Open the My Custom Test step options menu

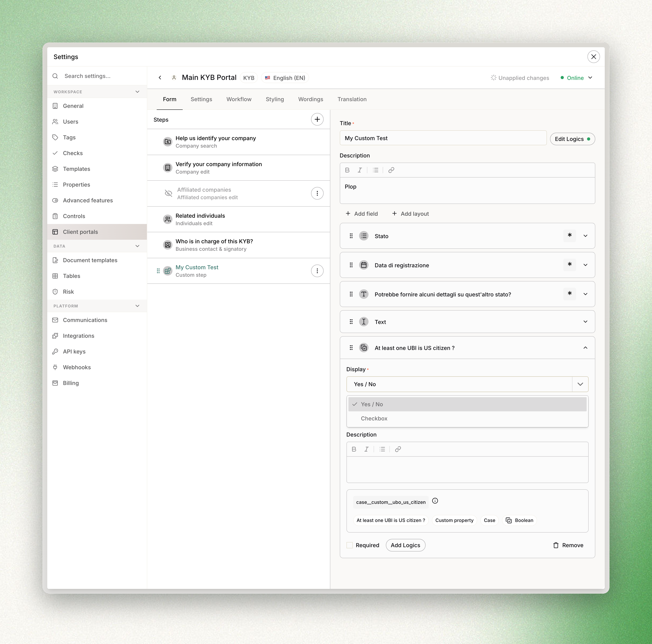tap(317, 271)
